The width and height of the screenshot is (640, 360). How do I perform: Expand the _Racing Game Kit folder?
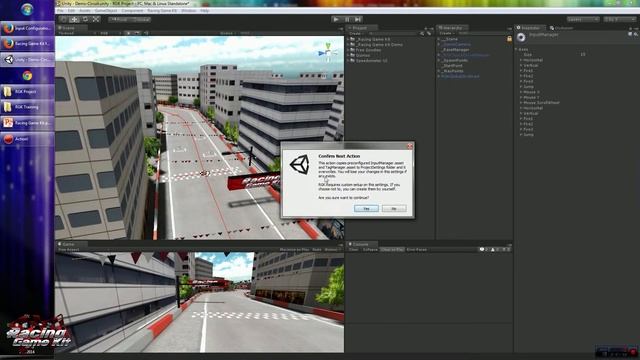(x=349, y=39)
